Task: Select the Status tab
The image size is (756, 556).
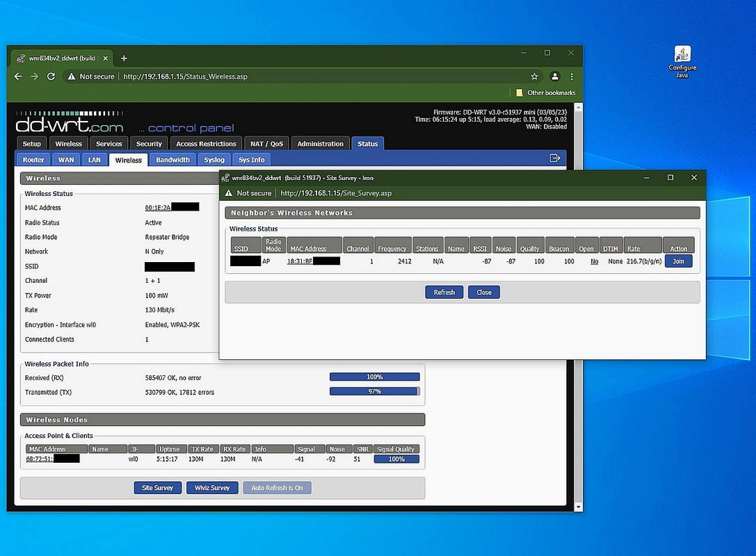Action: (367, 144)
